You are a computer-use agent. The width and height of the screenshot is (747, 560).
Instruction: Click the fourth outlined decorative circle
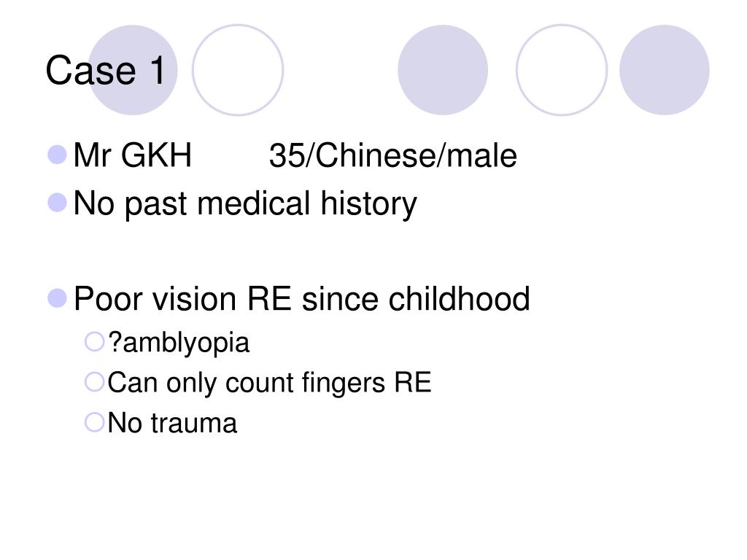pyautogui.click(x=562, y=70)
